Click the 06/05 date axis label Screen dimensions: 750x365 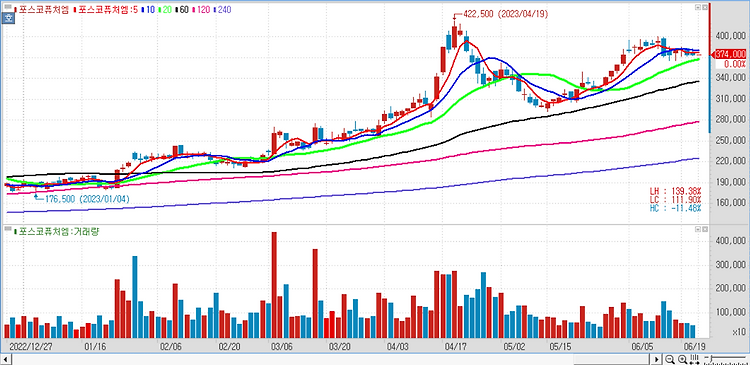[x=643, y=346]
